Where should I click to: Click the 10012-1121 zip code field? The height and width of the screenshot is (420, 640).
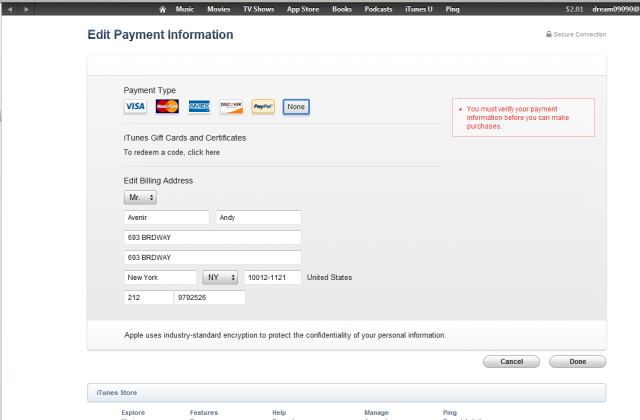point(273,278)
